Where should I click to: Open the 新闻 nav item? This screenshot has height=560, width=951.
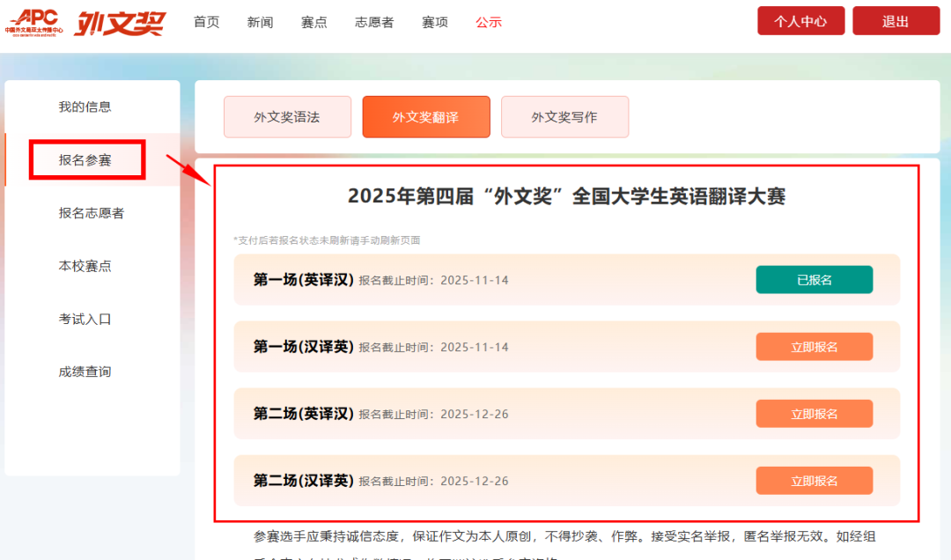click(x=260, y=22)
